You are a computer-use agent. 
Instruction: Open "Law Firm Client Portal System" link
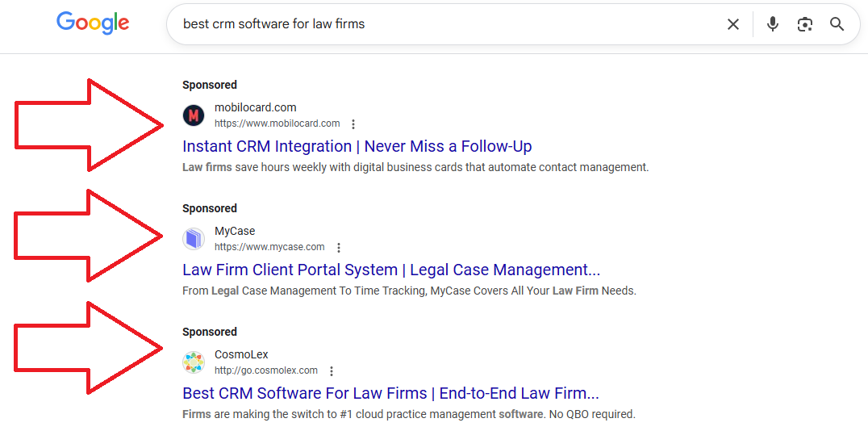click(x=391, y=270)
